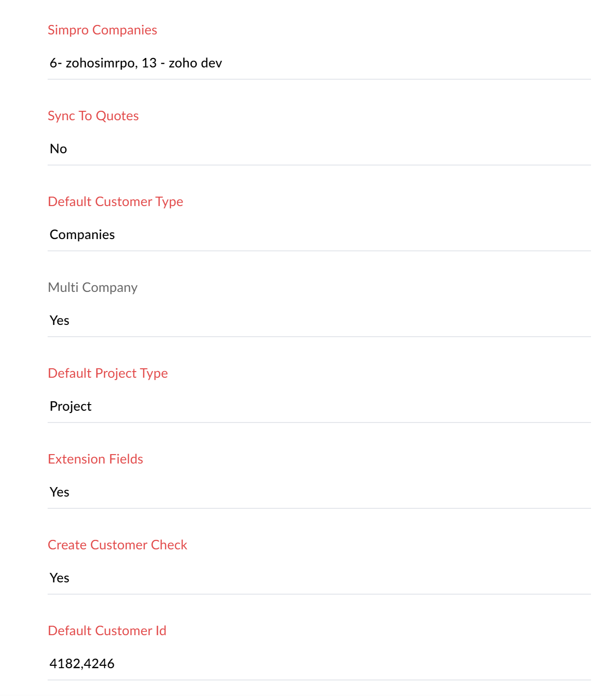Toggle the 'Yes' under Create Customer Check
This screenshot has height=696, width=616.
pos(59,578)
